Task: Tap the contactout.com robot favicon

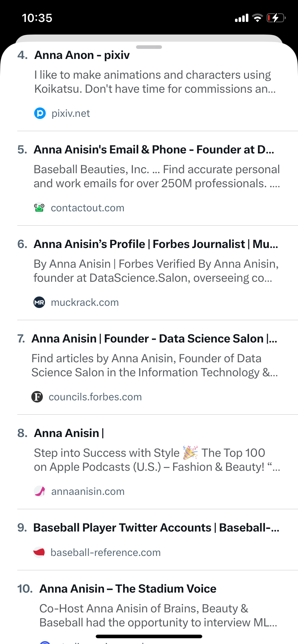Action: tap(39, 208)
